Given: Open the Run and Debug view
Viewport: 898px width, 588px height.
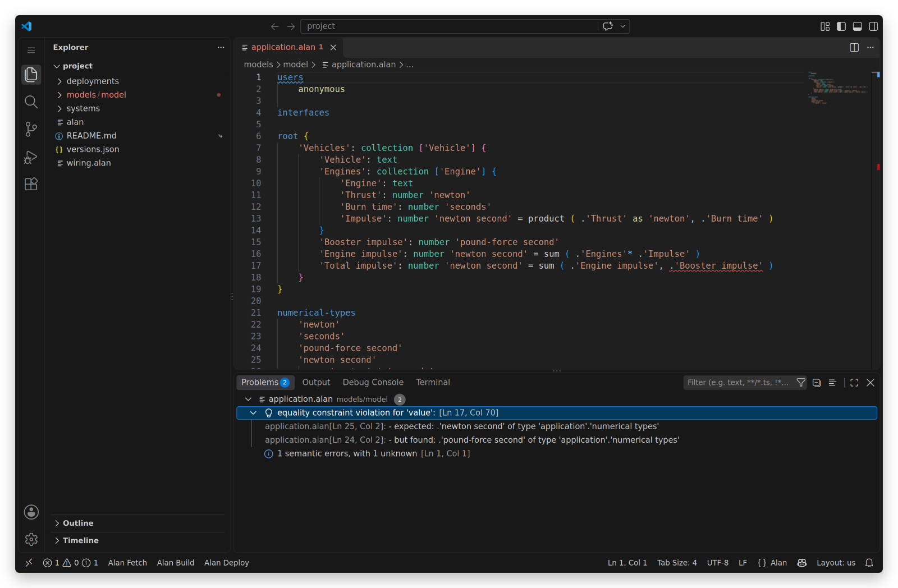Looking at the screenshot, I should (31, 157).
